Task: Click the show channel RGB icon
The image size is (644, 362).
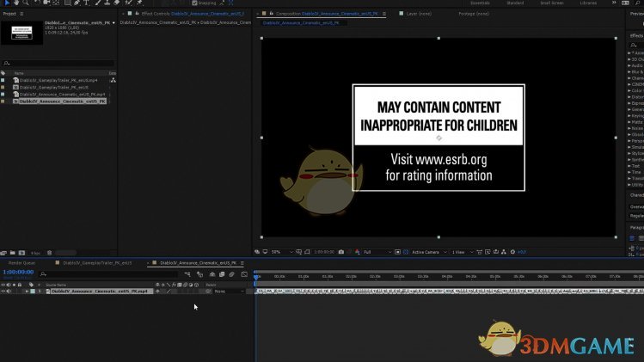Action: tap(358, 252)
